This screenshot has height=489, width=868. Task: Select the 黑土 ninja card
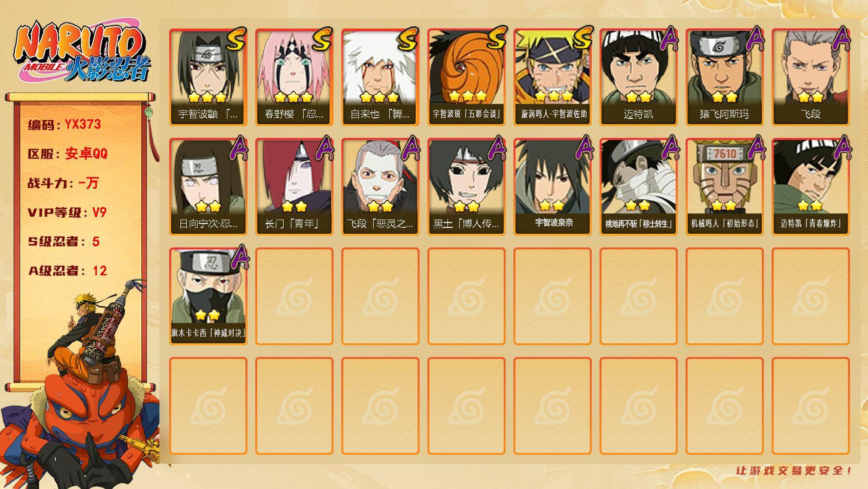click(467, 187)
